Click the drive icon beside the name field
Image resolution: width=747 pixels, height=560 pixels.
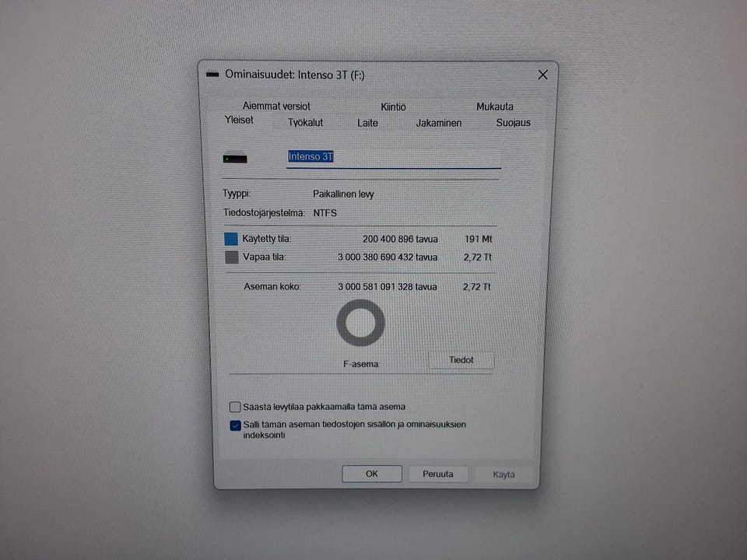point(235,157)
